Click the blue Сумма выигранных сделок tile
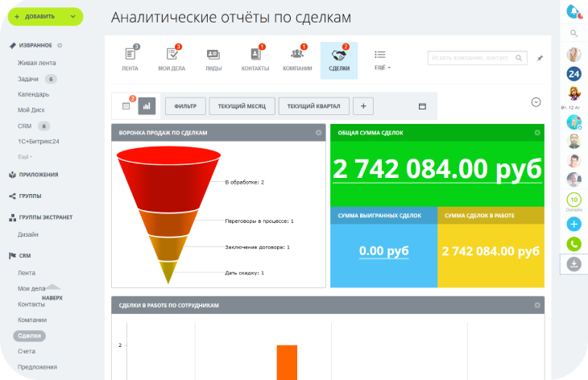Viewport: 588px width, 380px height. [383, 251]
